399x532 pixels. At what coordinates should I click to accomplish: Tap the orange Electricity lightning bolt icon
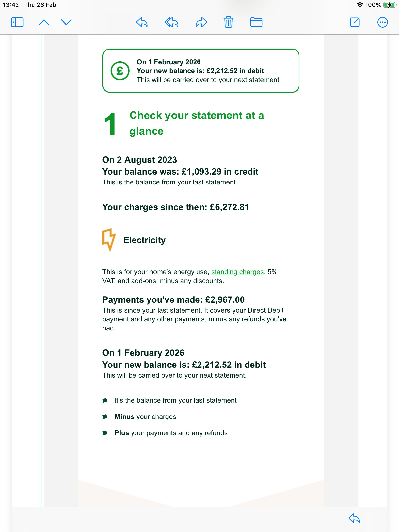[x=109, y=240]
